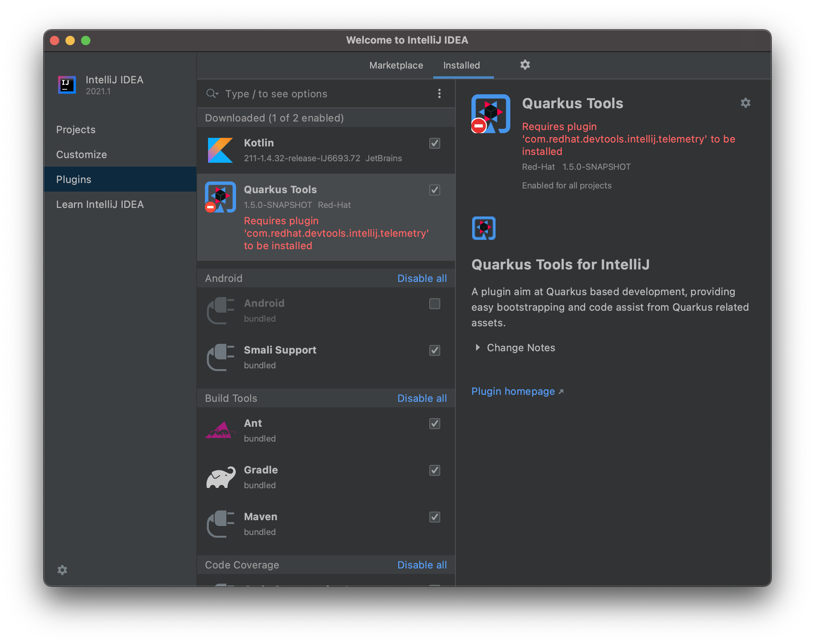815x644 pixels.
Task: Open the vertical three-dots menu beside search
Action: point(439,93)
